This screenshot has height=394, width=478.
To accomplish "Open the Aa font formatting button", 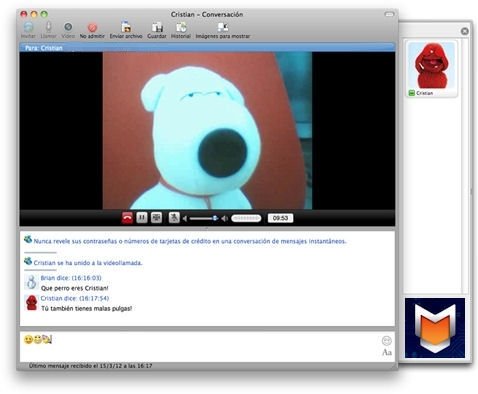I will point(387,352).
